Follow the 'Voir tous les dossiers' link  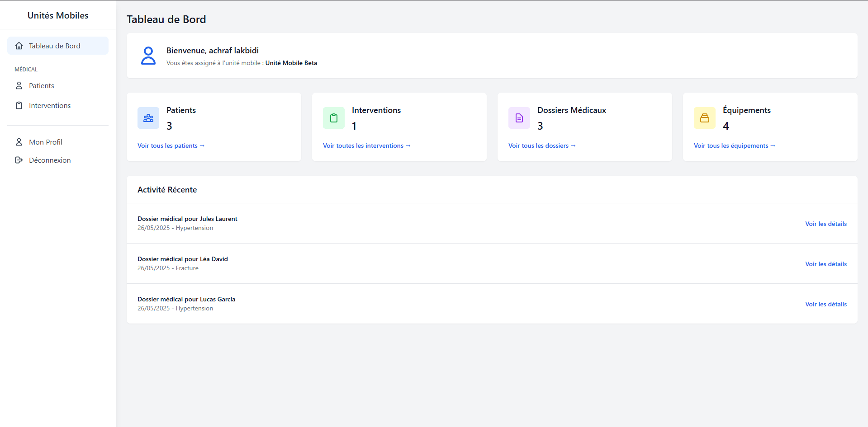[542, 145]
